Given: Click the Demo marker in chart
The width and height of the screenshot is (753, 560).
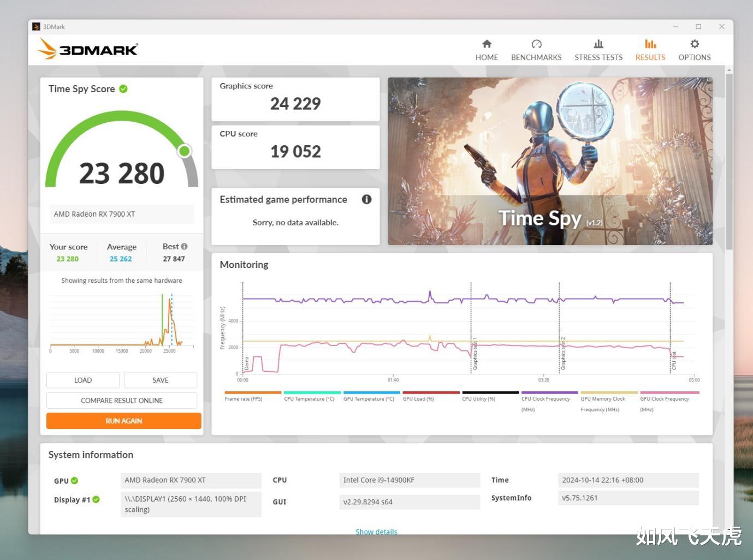Looking at the screenshot, I should click(x=247, y=363).
